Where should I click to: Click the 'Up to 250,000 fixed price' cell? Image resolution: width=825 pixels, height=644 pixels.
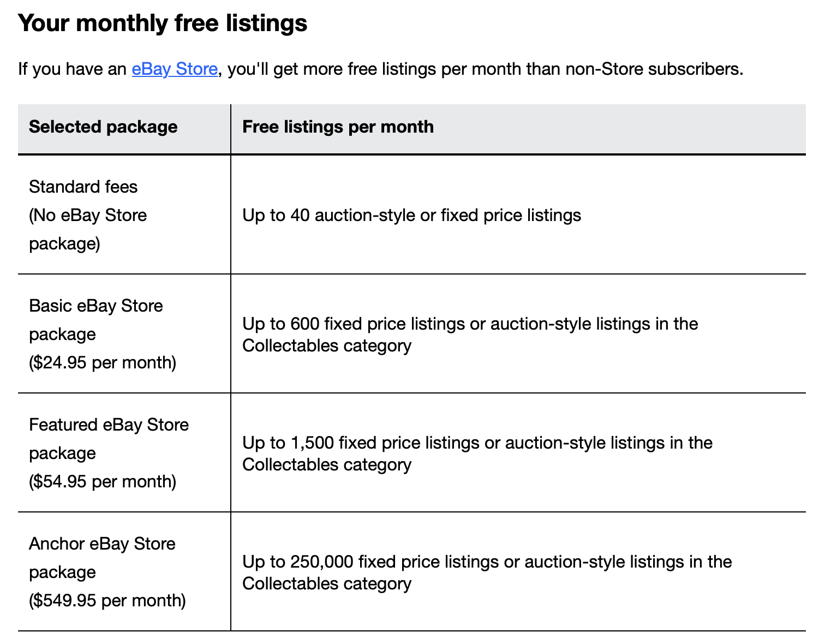pos(518,572)
